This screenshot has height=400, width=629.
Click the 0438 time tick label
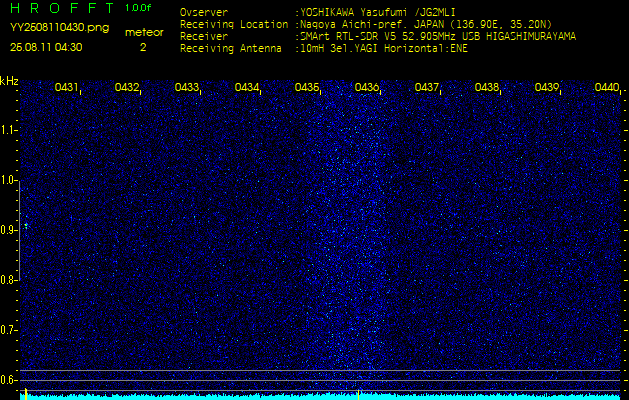coord(487,87)
